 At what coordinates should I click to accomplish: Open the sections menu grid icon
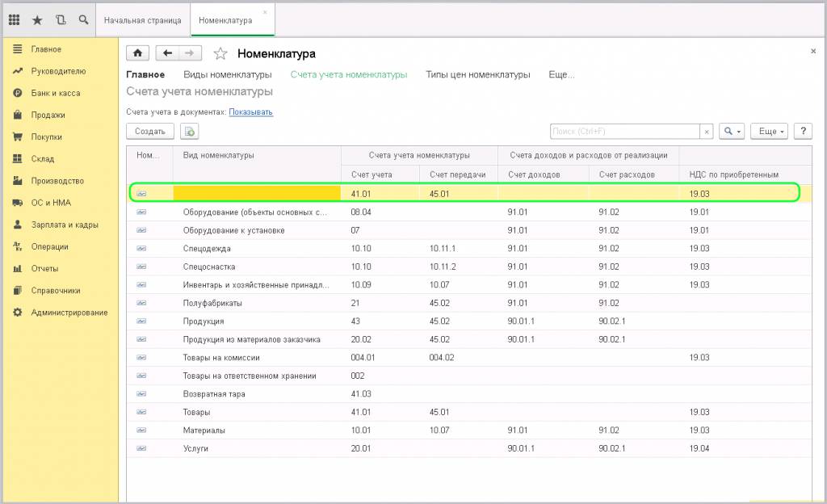tap(15, 20)
